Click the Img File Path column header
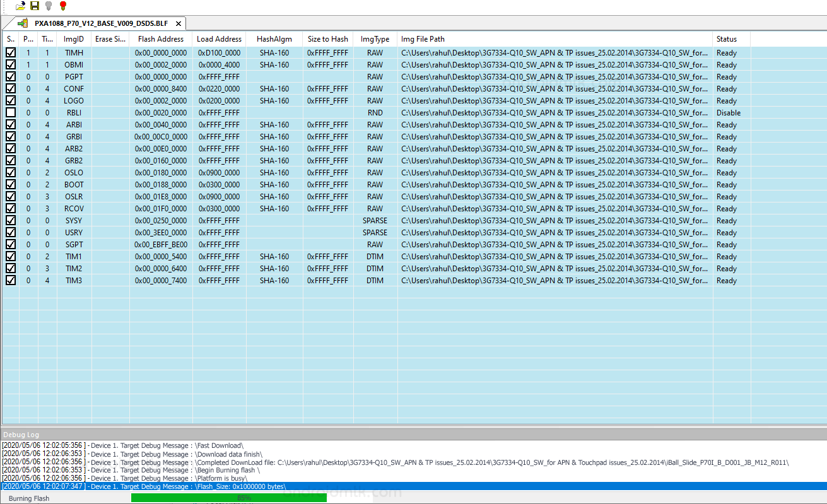 pyautogui.click(x=423, y=39)
